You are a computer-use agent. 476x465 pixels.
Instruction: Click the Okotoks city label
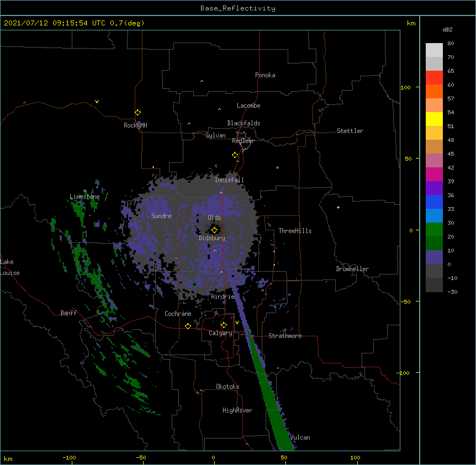[228, 387]
